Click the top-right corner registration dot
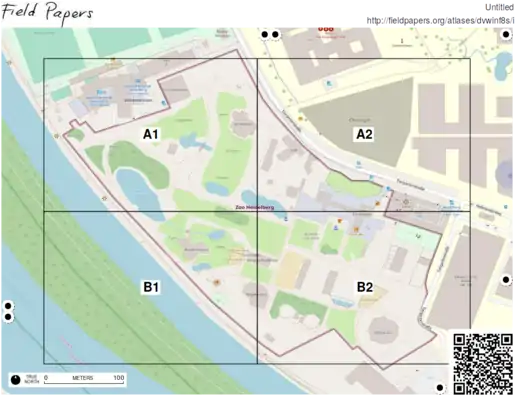The width and height of the screenshot is (518, 400). [x=506, y=34]
